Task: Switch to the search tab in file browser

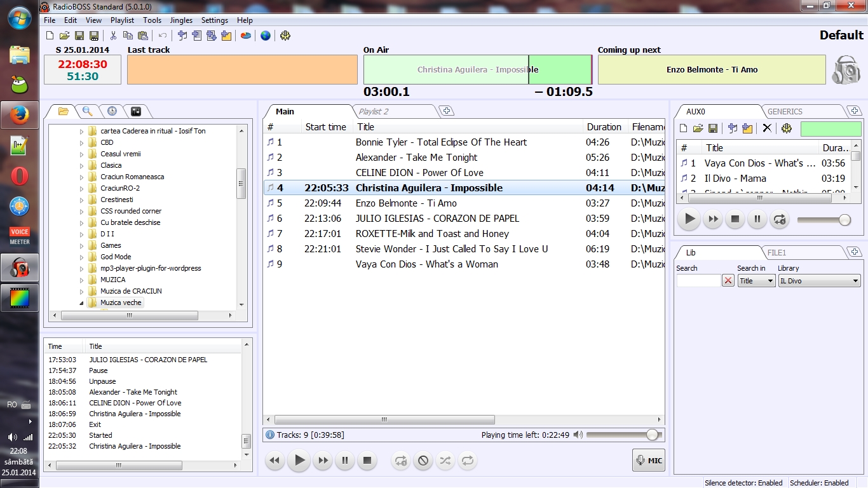Action: click(x=88, y=111)
